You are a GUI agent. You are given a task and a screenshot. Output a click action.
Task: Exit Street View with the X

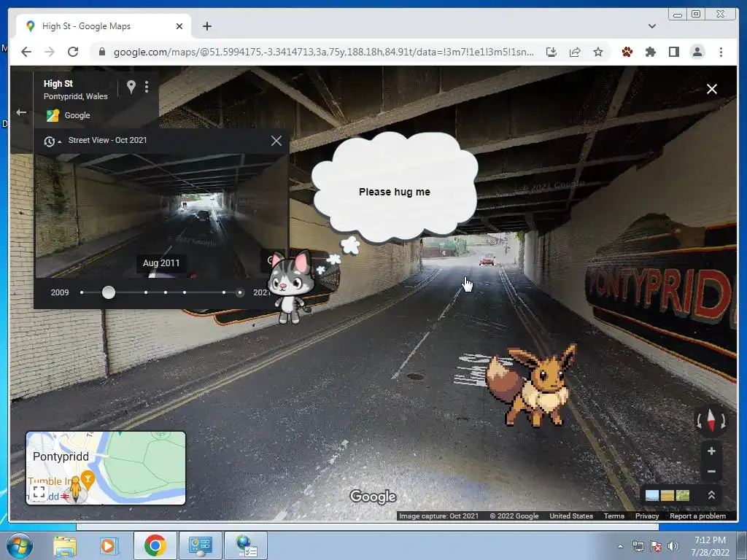(712, 89)
